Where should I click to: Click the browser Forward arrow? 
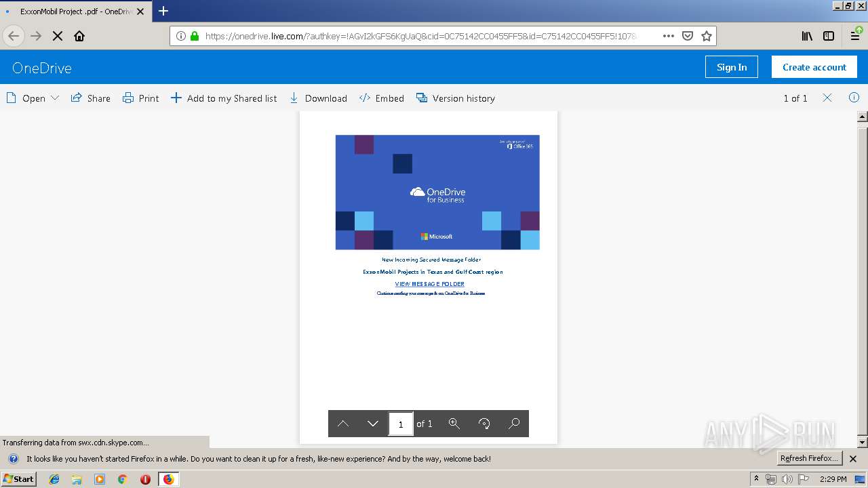[x=36, y=36]
